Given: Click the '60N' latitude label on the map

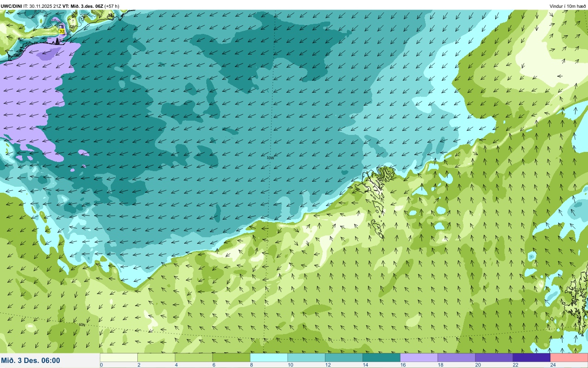Looking at the screenshot, I should (x=82, y=325).
